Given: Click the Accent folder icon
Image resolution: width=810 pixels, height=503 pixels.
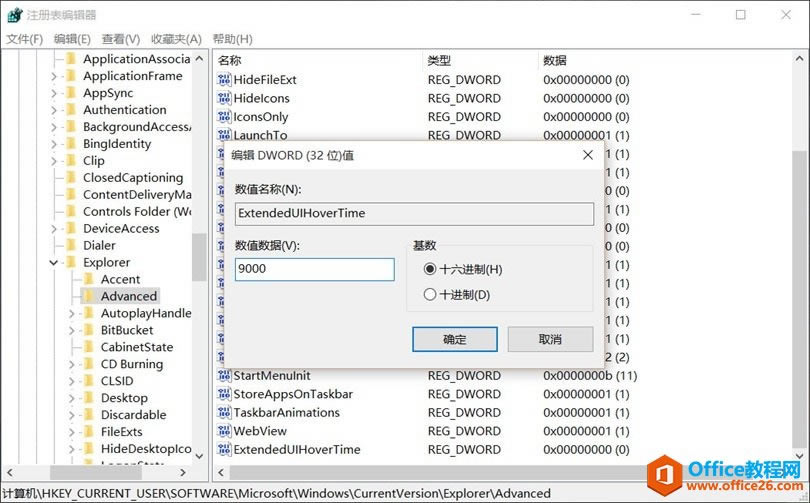Looking at the screenshot, I should (89, 279).
